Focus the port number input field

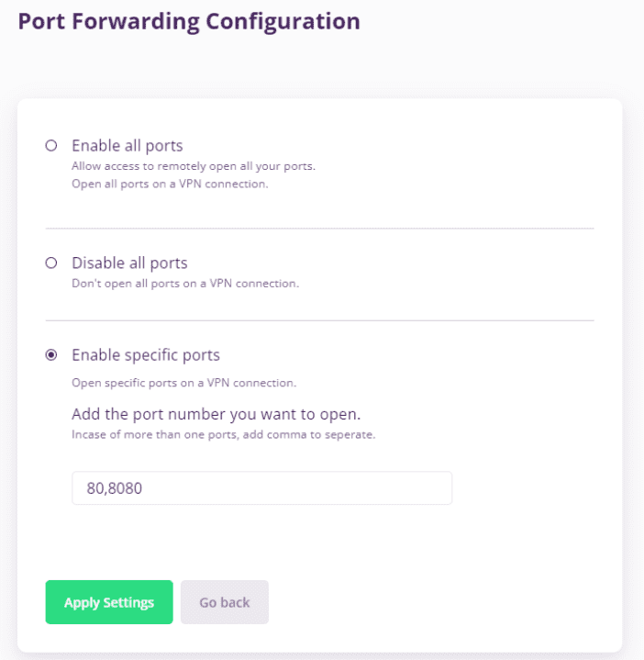coord(261,488)
